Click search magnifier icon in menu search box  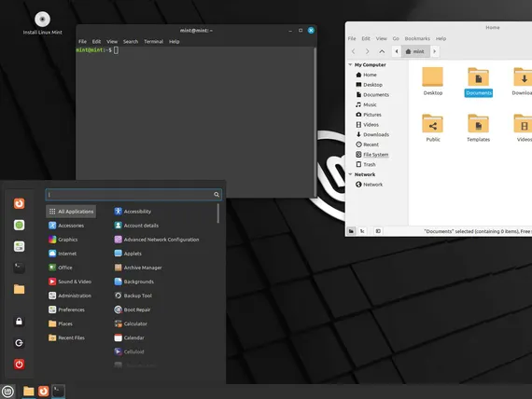pos(217,194)
